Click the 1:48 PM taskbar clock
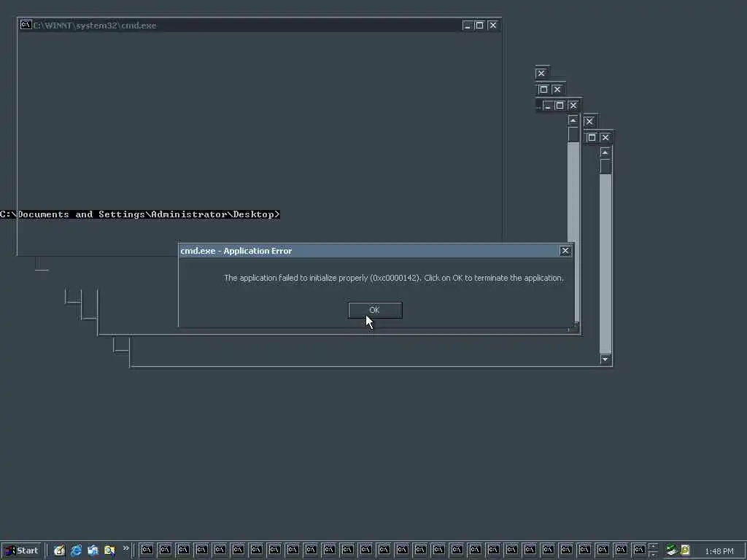747x560 pixels. point(719,551)
